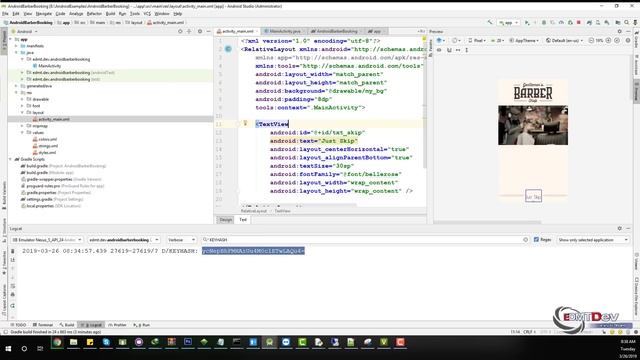Open the TODO tool window tab
This screenshot has width=640, height=360.
[x=18, y=325]
